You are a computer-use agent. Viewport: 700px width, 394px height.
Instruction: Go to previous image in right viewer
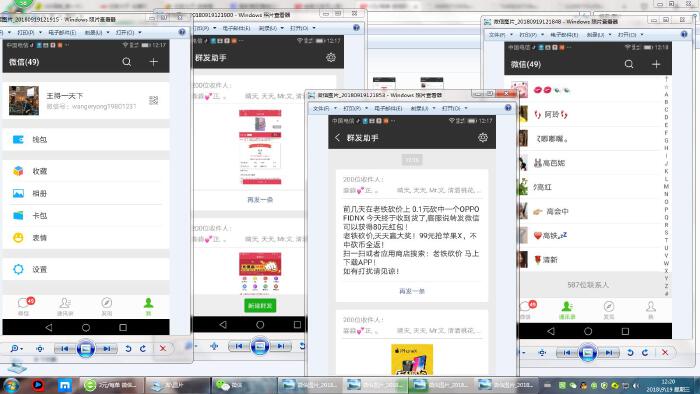[567, 353]
